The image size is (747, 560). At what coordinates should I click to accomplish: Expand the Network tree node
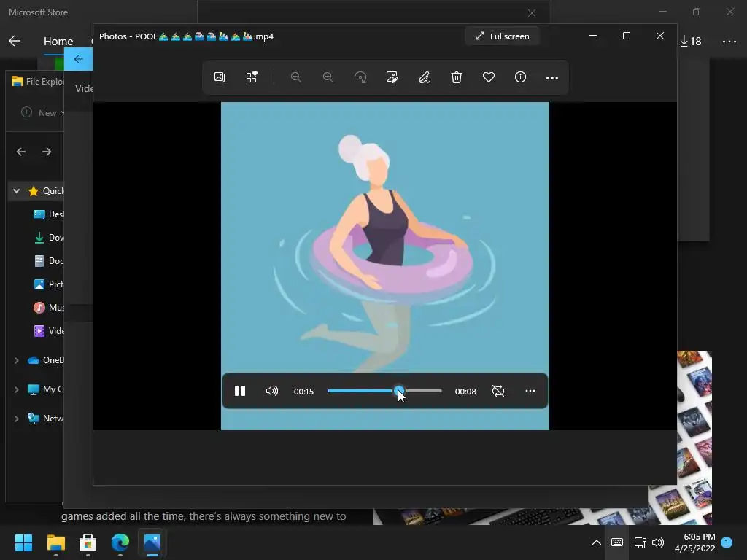(16, 419)
